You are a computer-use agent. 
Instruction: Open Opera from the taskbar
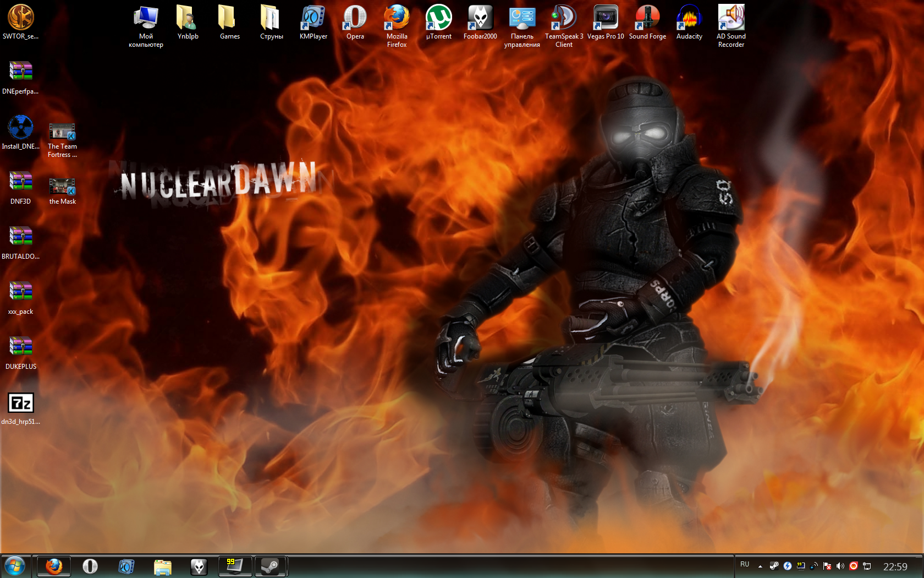tap(90, 566)
